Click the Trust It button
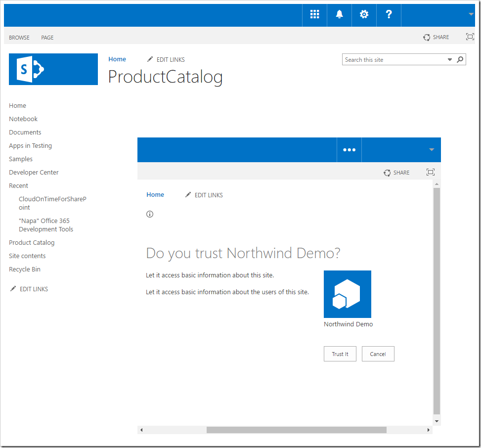 [x=340, y=354]
